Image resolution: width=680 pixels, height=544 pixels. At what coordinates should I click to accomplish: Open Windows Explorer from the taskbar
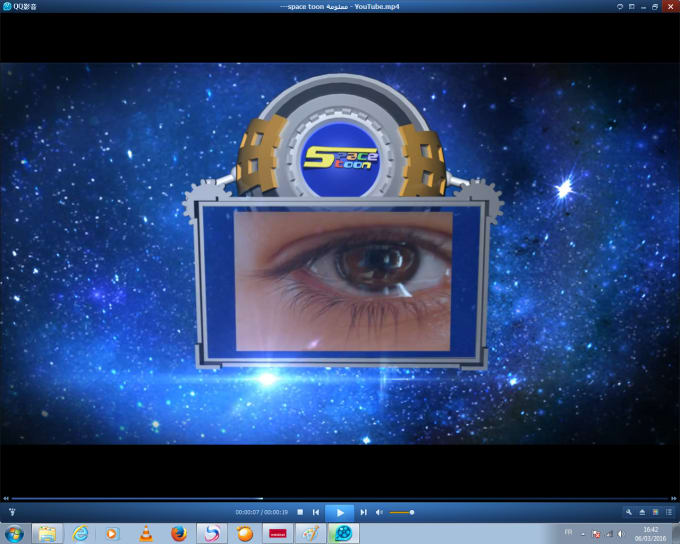47,533
